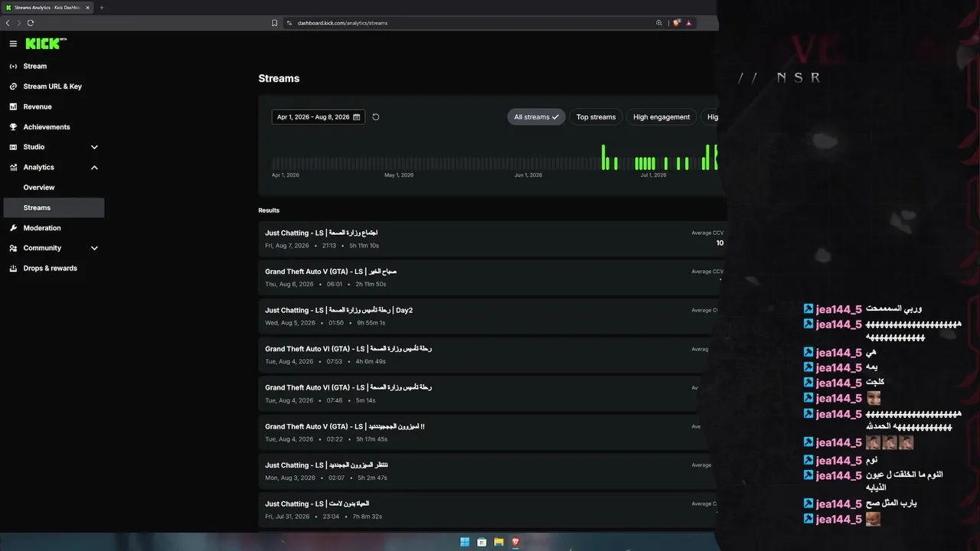
Task: Click the zoom magnifier icon in the address bar
Action: 659,23
